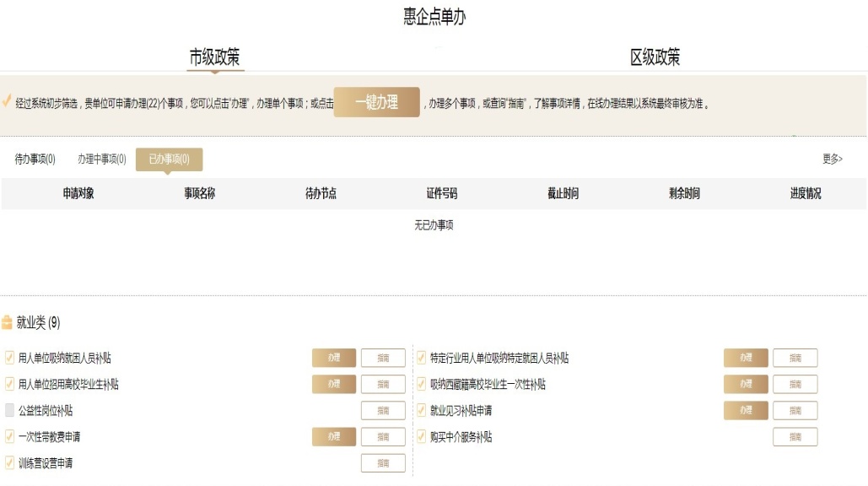Open 指南 for 训练营设营申请

click(383, 462)
